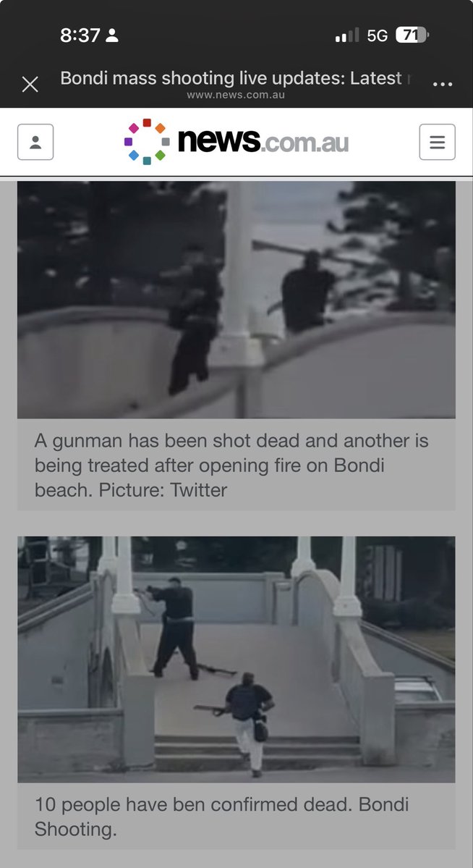Close the in-app browser with X

(30, 84)
